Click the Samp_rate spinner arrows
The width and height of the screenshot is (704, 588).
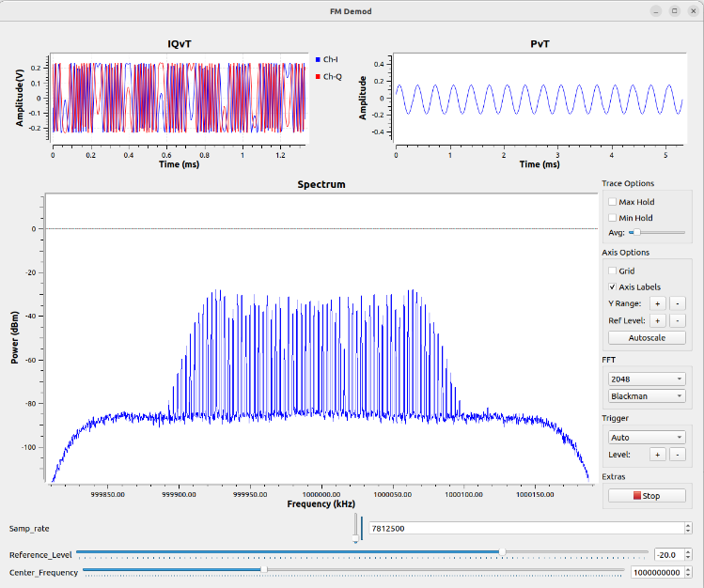click(688, 528)
